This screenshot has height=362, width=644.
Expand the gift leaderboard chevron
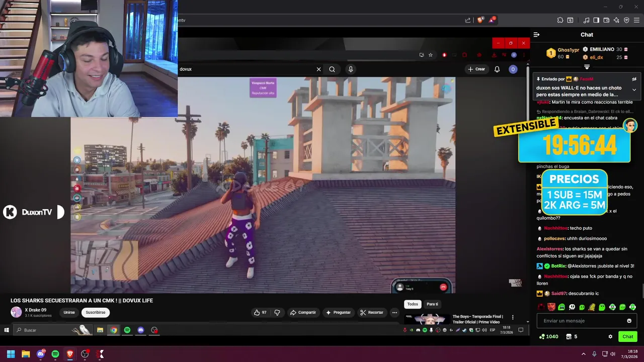[x=587, y=67]
